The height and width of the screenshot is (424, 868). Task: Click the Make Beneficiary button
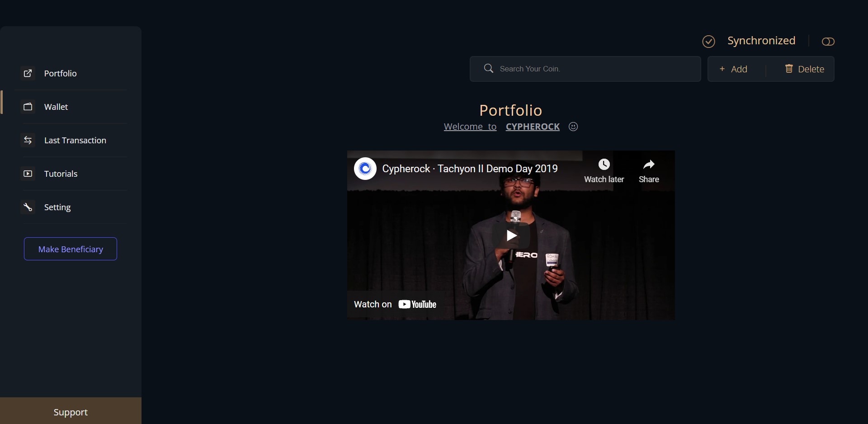[x=71, y=249]
